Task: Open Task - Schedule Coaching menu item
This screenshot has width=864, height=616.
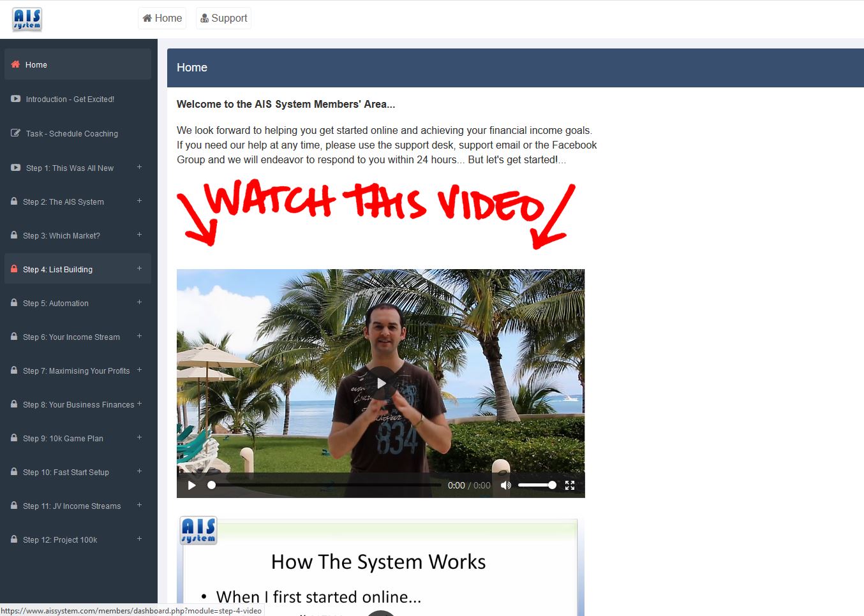Action: [78, 133]
